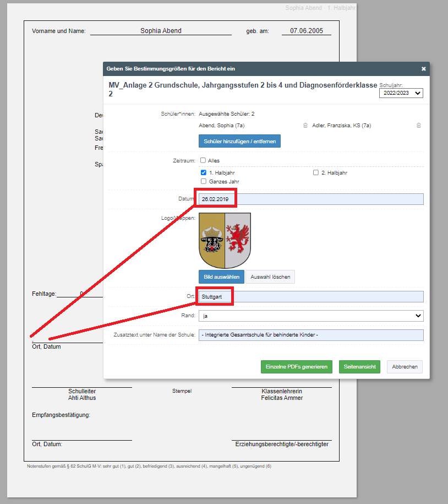Expand the Rand dropdown showing ja

[310, 316]
